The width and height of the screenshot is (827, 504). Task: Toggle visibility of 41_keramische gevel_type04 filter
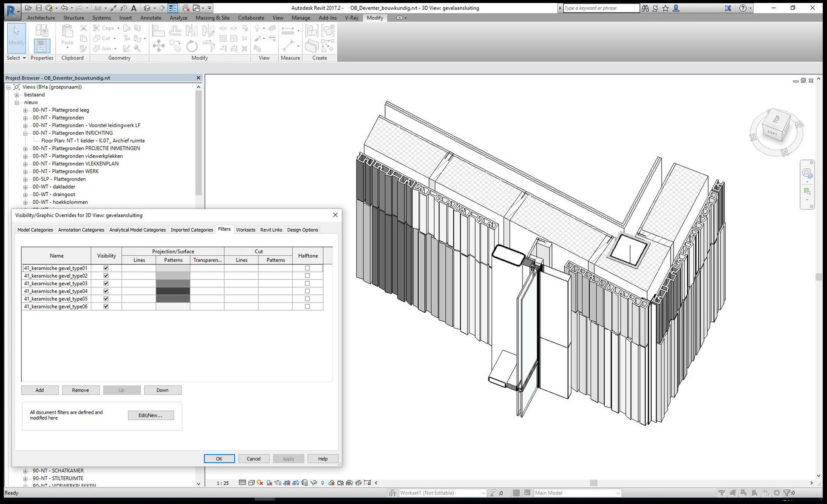106,291
